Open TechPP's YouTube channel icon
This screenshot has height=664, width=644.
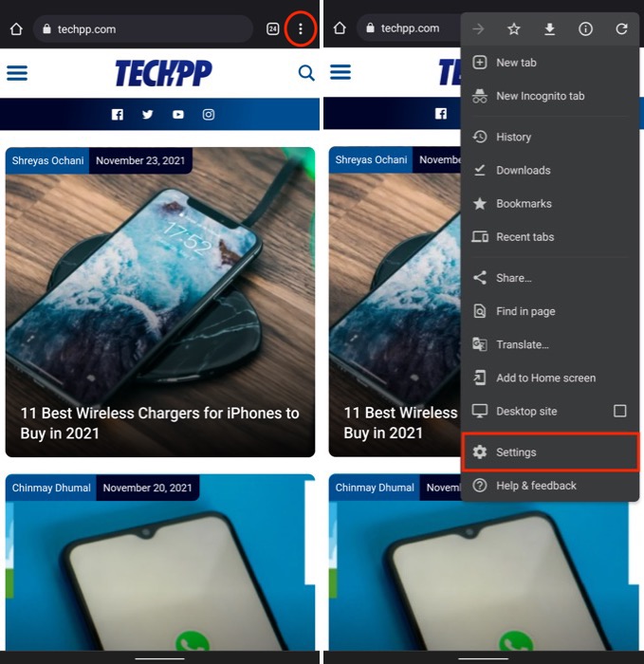tap(177, 115)
